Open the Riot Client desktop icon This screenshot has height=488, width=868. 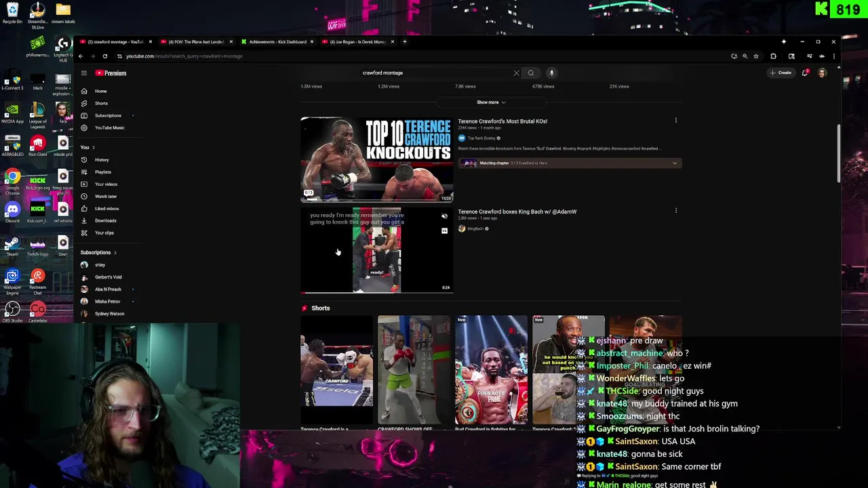37,146
